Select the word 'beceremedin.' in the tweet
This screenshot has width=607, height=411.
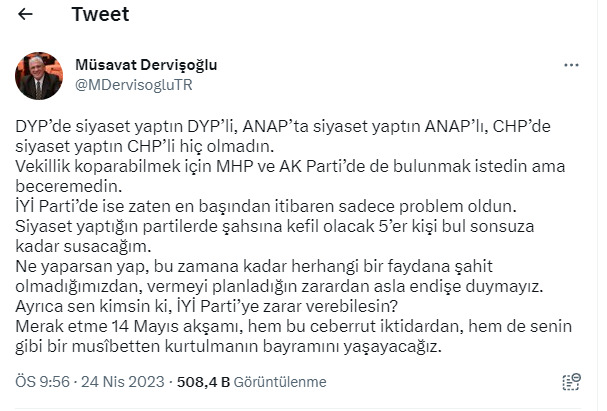pyautogui.click(x=69, y=187)
